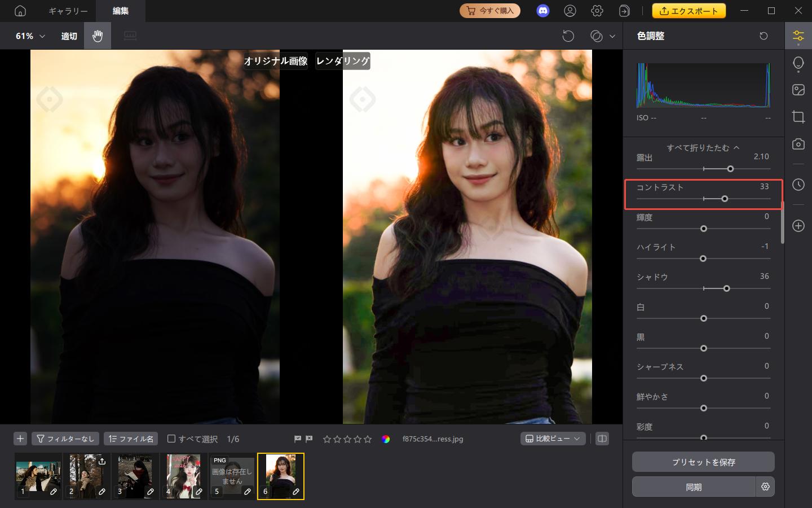
Task: Click the light bulb AI enhance icon
Action: (798, 63)
